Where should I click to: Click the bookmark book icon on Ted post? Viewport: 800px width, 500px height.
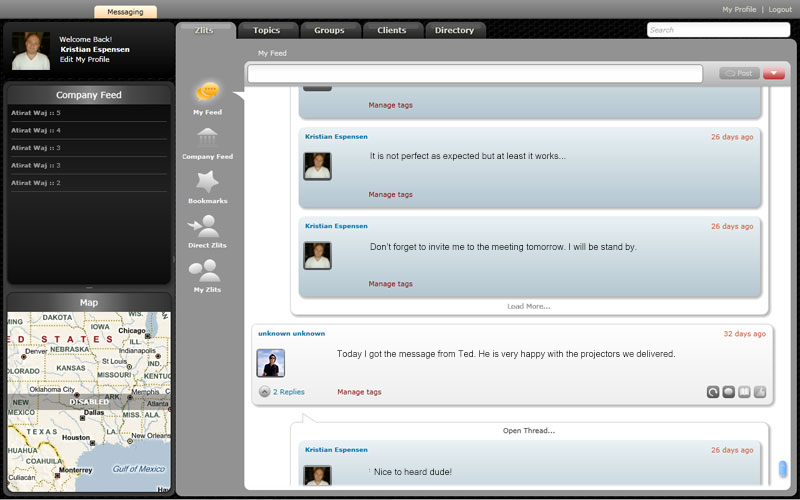pos(744,392)
